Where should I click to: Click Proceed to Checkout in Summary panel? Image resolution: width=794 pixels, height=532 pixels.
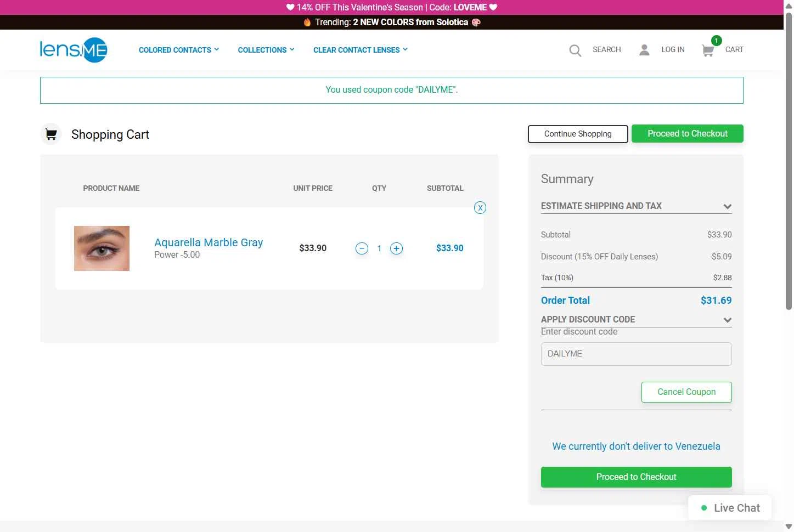(x=637, y=477)
